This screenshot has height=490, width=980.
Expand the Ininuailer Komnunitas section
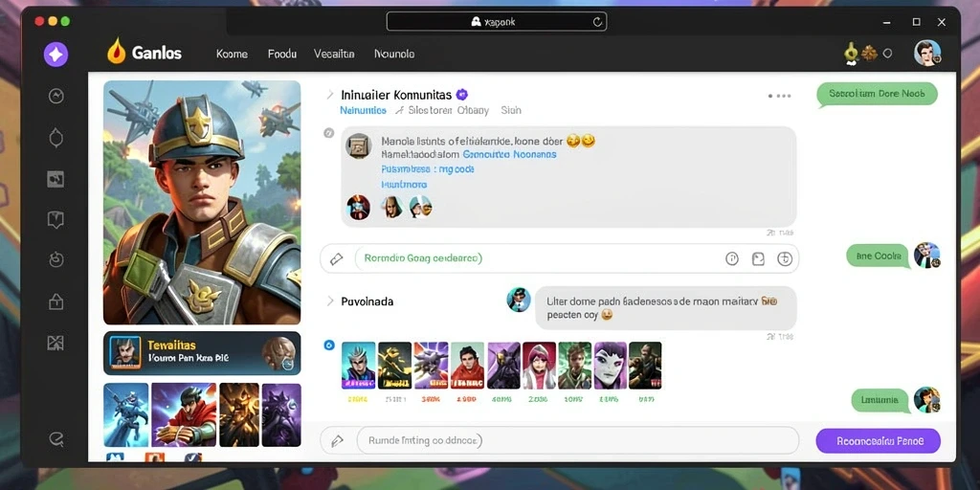tap(330, 95)
